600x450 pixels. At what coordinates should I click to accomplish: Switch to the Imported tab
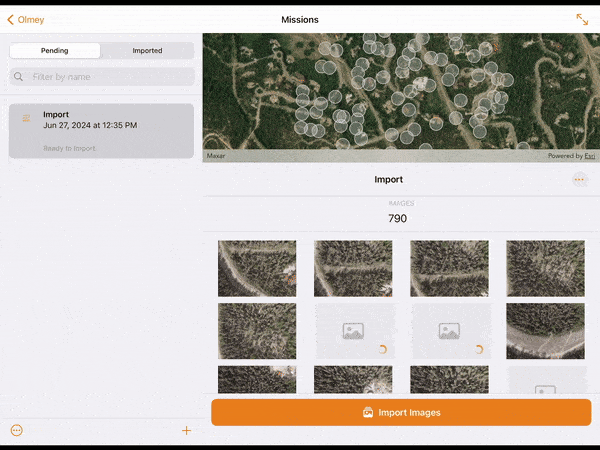click(x=147, y=51)
